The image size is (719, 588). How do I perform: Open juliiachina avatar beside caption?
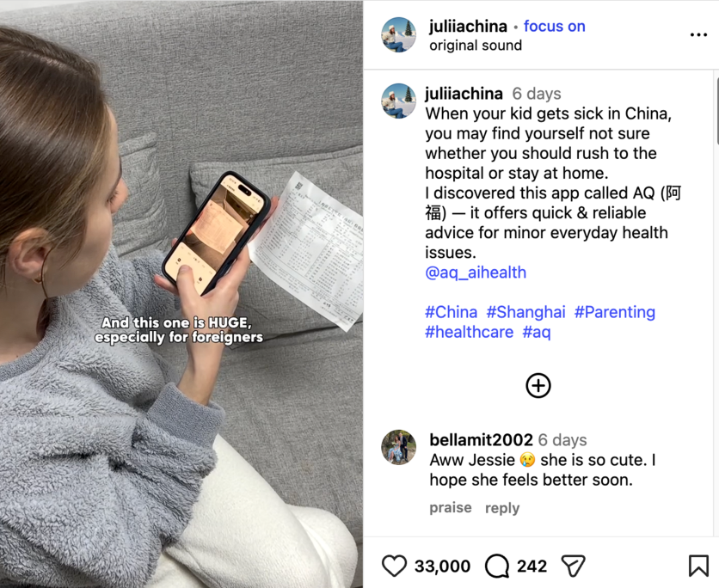(398, 101)
